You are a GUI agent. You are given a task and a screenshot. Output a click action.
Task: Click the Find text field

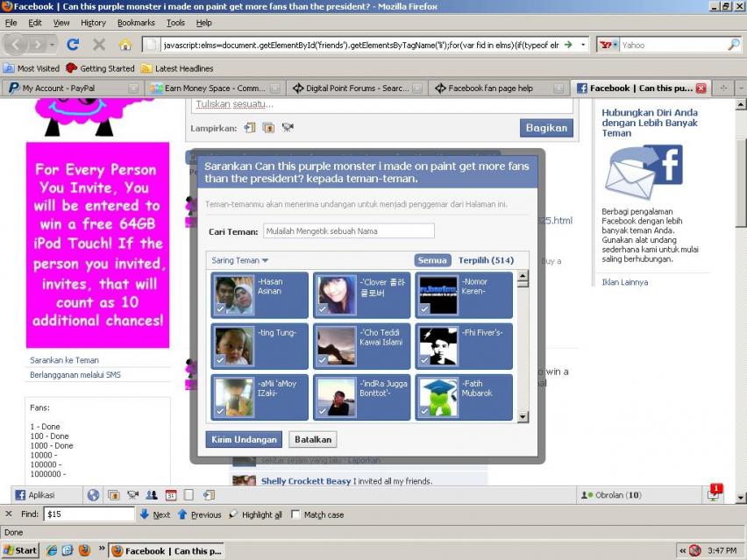[89, 514]
